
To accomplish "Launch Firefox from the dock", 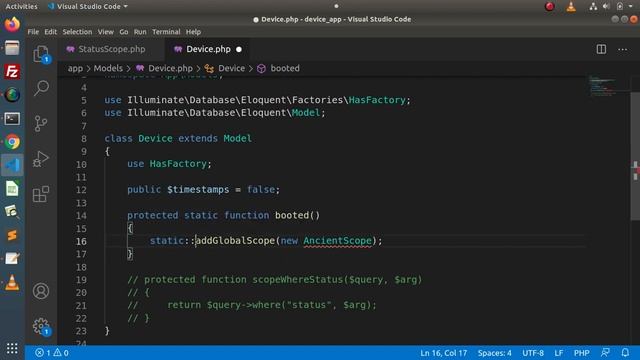I will click(x=12, y=24).
